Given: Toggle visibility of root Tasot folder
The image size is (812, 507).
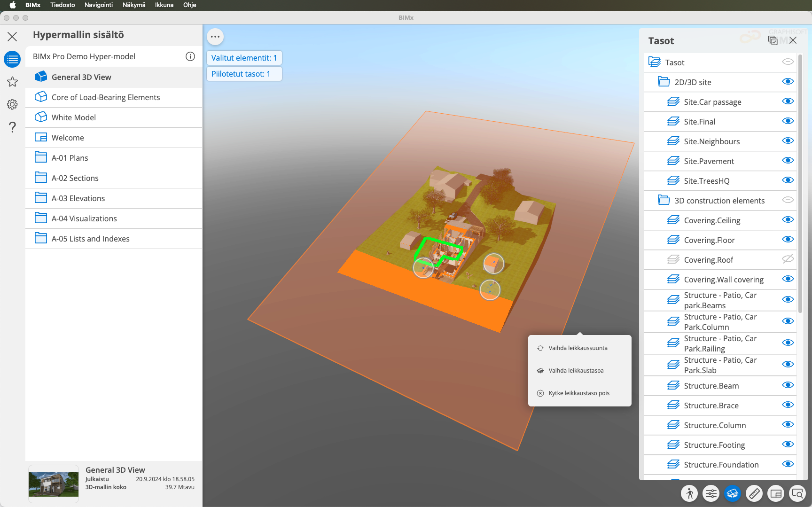Looking at the screenshot, I should pyautogui.click(x=788, y=62).
